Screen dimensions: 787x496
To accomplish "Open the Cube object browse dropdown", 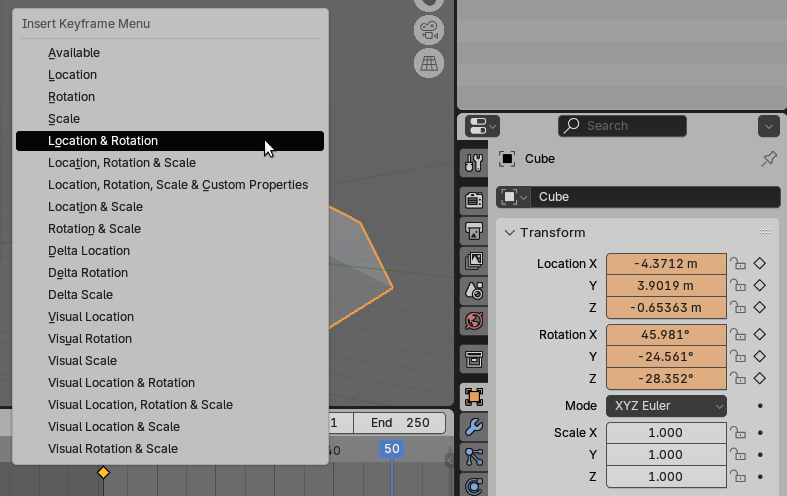I will tap(513, 197).
